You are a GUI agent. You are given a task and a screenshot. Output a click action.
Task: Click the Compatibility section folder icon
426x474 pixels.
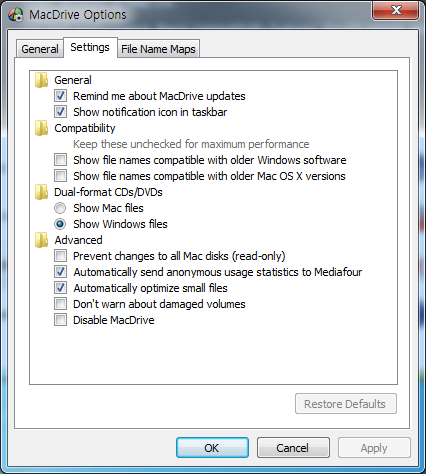click(42, 128)
